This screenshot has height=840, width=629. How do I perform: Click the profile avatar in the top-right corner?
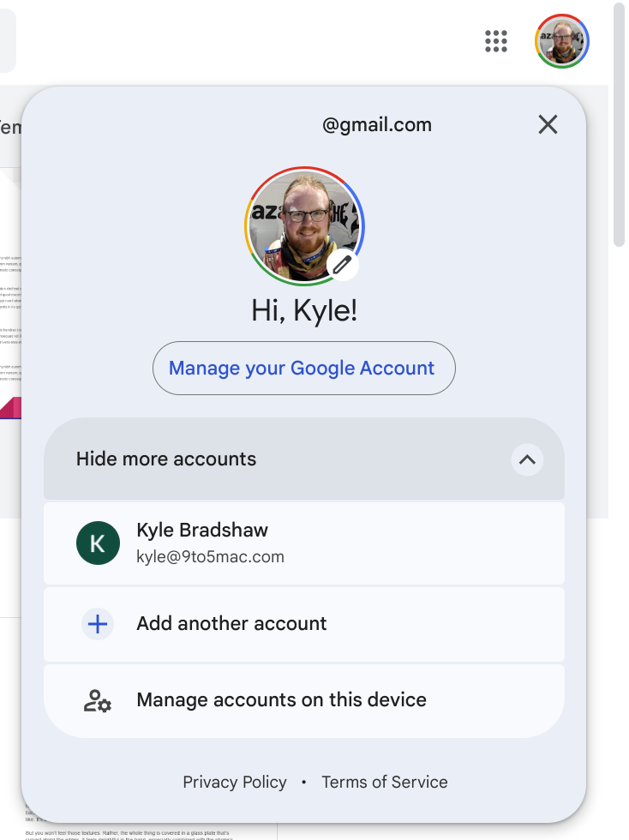[x=562, y=41]
